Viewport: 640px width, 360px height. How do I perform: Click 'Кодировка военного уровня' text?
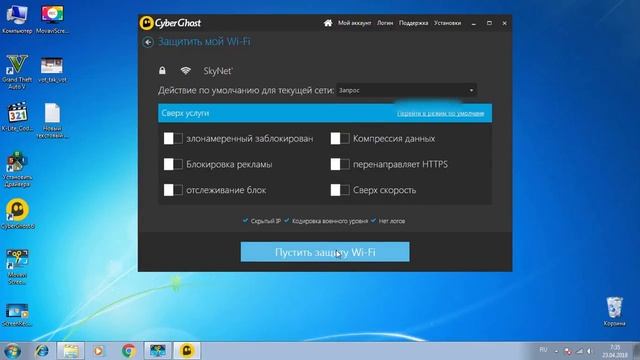pos(330,221)
